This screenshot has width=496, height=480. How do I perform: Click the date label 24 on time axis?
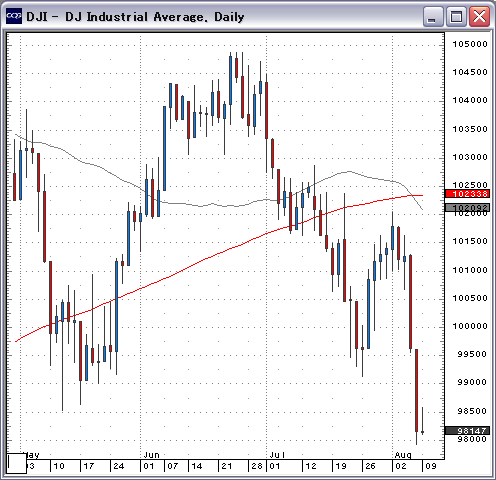point(119,466)
